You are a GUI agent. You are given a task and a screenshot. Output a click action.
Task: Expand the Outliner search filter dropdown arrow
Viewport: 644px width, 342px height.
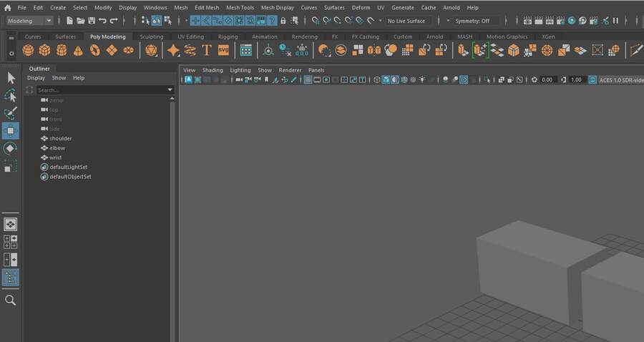tap(170, 90)
